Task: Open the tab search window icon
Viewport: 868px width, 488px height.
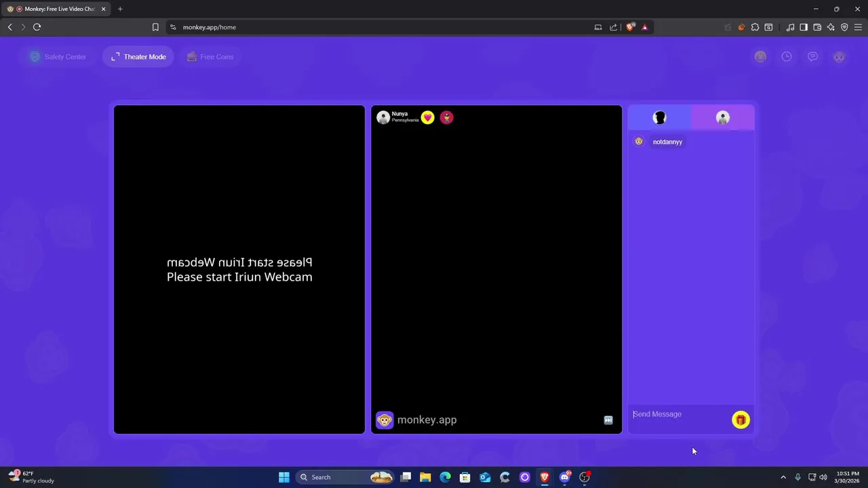Action: [768, 27]
